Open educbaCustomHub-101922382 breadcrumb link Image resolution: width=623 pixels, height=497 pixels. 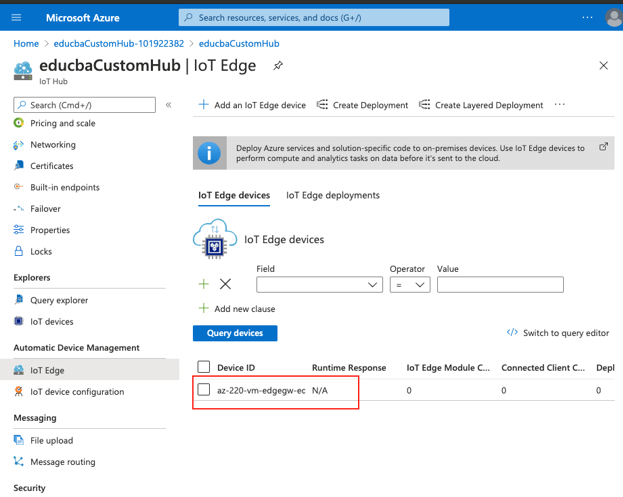[119, 44]
